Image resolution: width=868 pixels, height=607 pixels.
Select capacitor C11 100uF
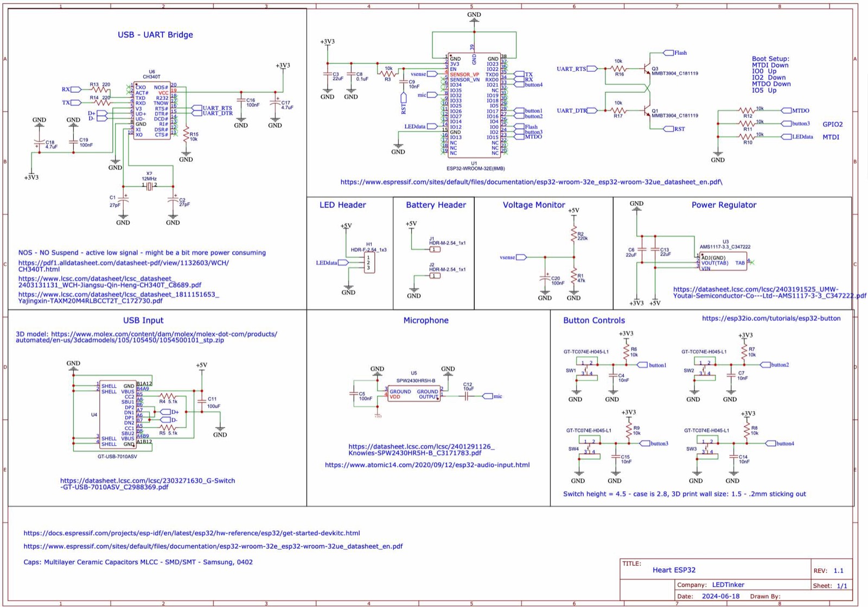click(x=202, y=402)
